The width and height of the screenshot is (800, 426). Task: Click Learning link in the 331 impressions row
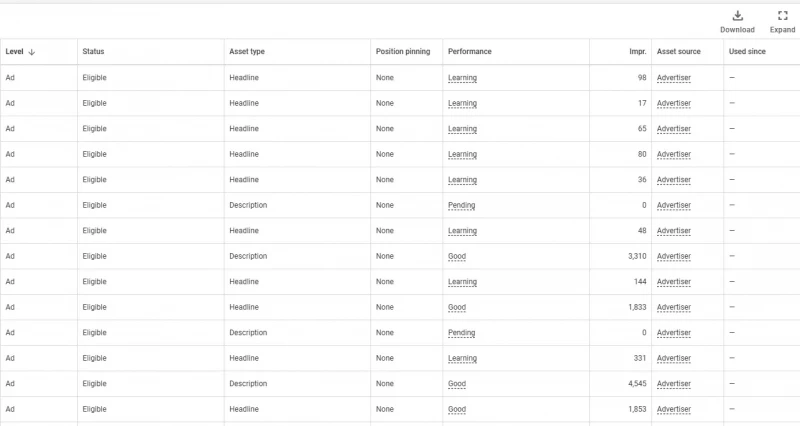click(462, 359)
